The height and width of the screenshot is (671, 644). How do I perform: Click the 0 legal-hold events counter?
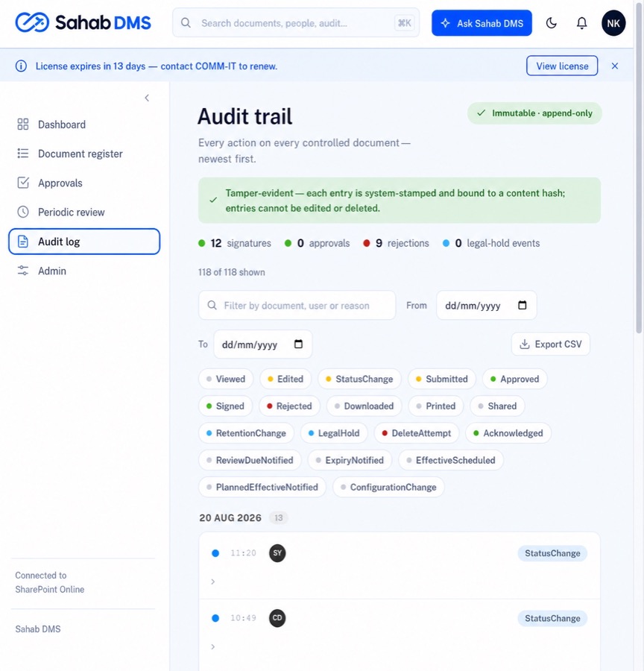[491, 243]
